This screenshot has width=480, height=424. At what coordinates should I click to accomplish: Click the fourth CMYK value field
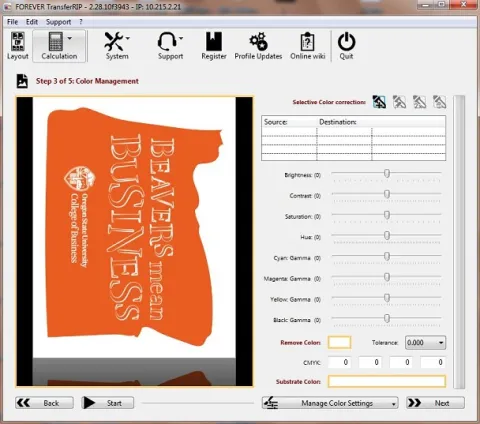(433, 362)
